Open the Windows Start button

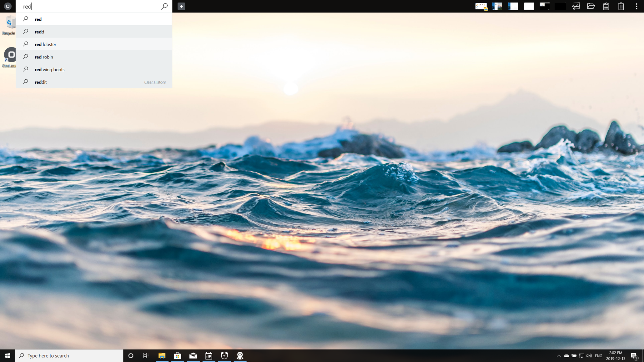click(x=8, y=356)
